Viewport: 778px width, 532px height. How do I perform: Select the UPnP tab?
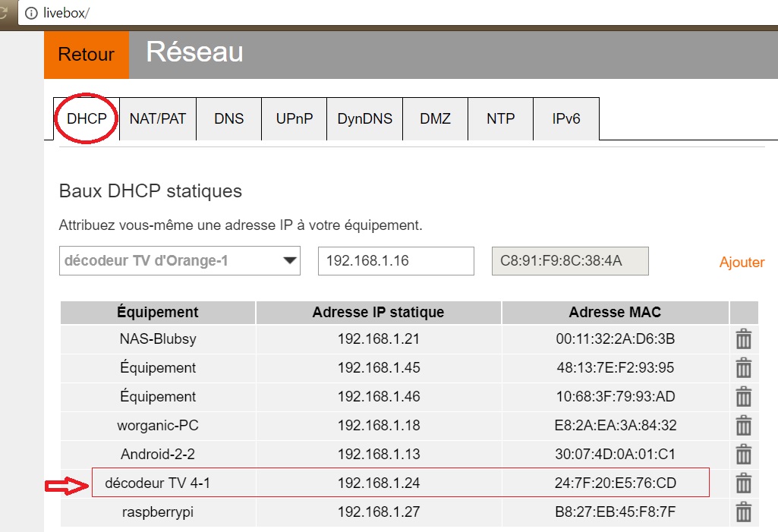[294, 118]
